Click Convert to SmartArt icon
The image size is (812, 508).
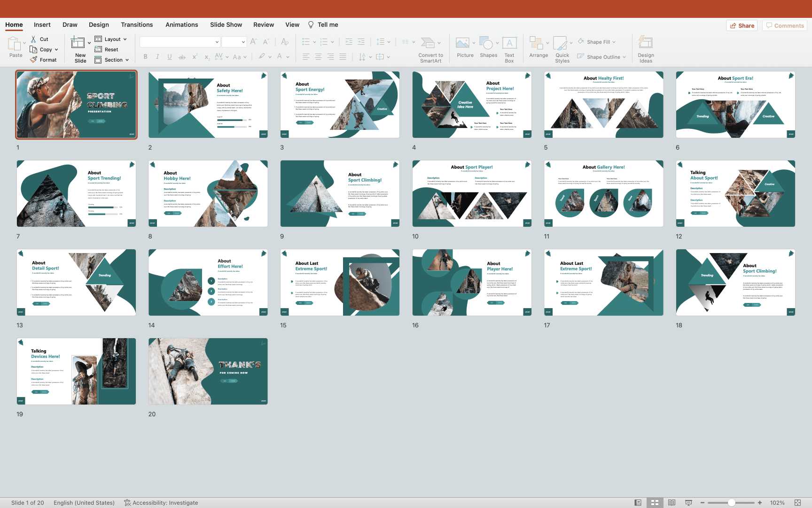[428, 44]
